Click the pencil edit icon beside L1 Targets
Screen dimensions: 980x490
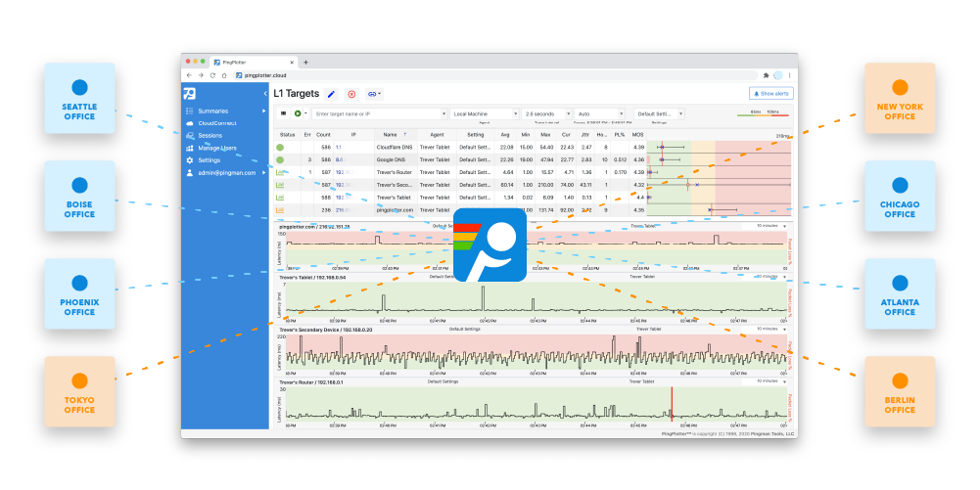coord(331,94)
